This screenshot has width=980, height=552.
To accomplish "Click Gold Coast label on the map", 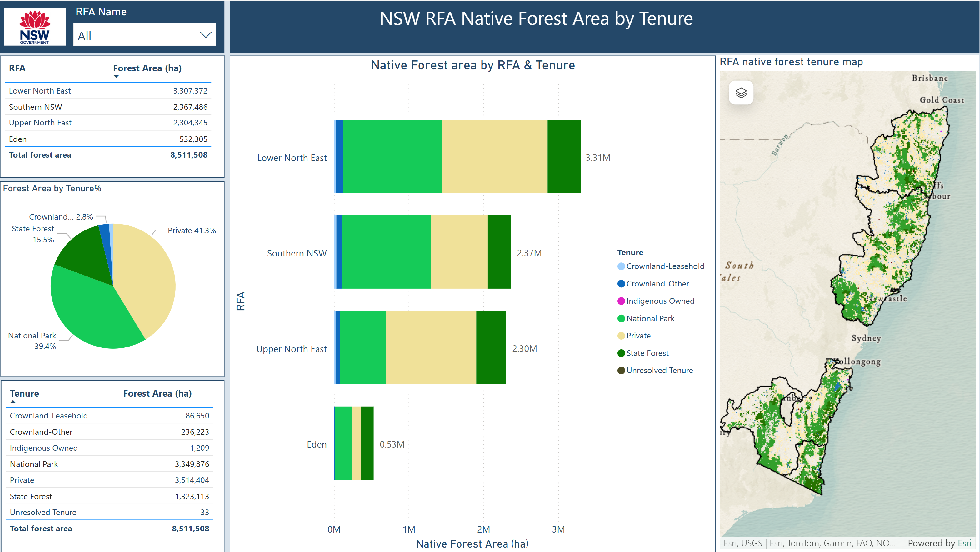I will click(x=942, y=100).
